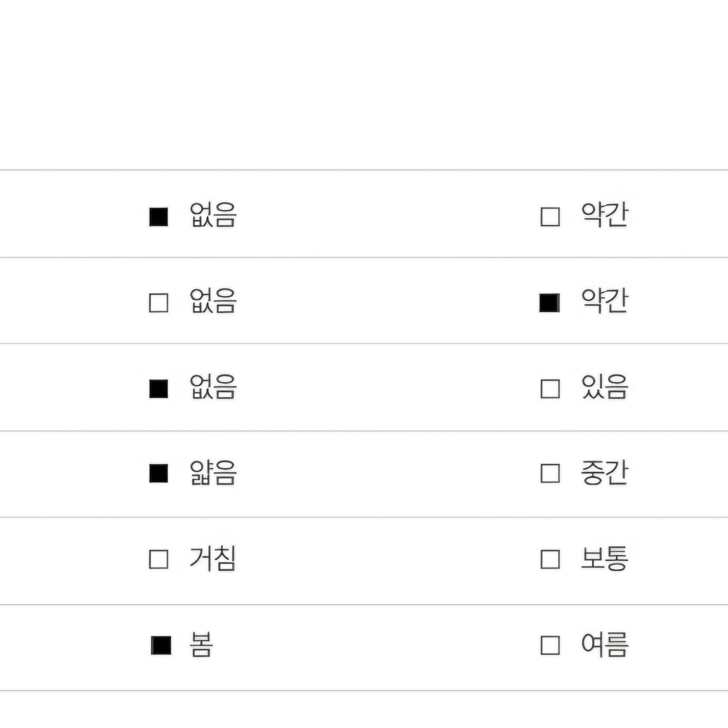Click the 얇음 text label

click(213, 473)
